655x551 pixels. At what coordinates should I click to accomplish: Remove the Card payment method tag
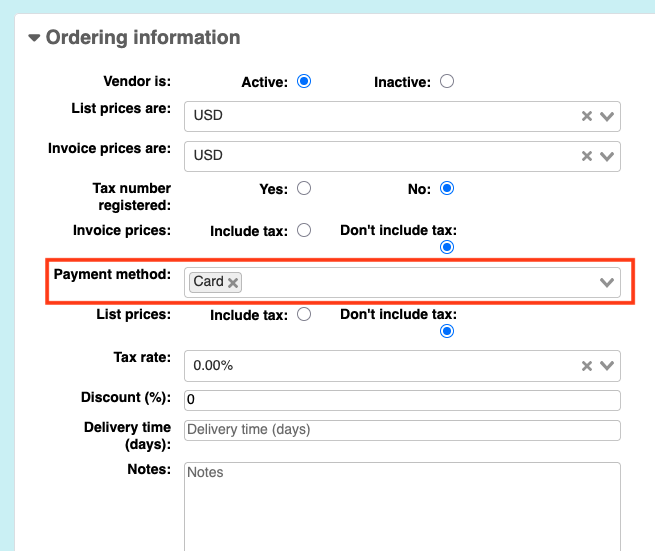pyautogui.click(x=233, y=283)
